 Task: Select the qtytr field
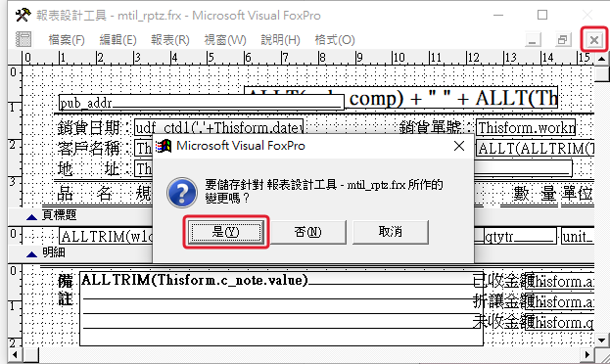(521, 236)
